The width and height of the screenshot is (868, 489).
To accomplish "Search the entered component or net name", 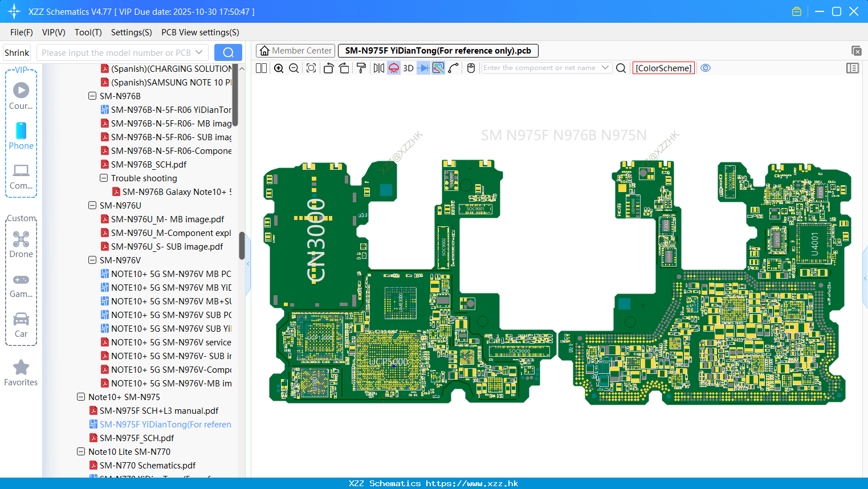I will 621,68.
